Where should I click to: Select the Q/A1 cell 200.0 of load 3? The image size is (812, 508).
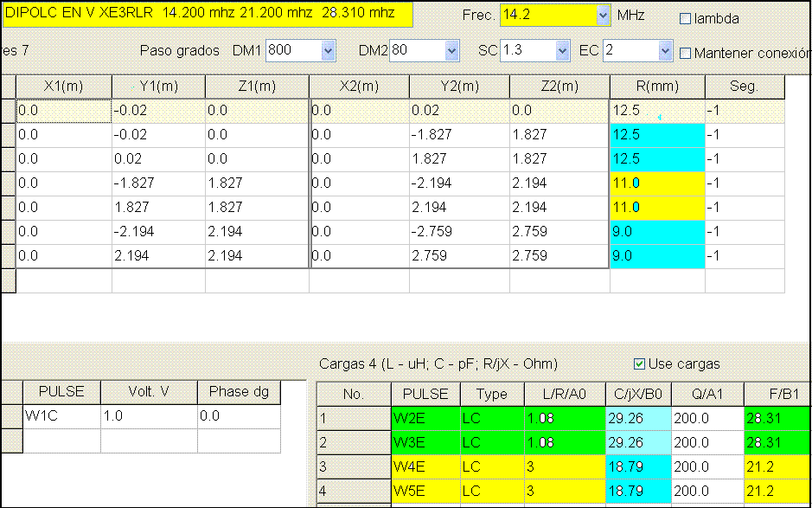(707, 467)
